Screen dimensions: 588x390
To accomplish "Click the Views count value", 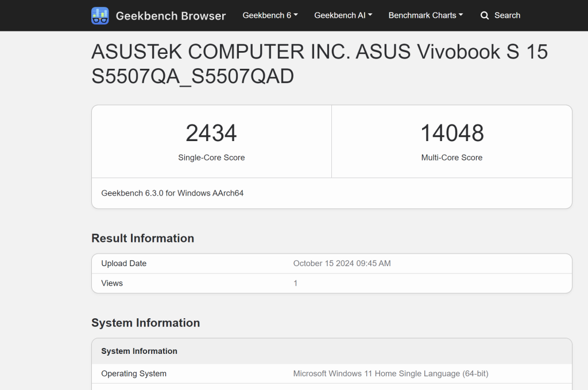I will pyautogui.click(x=295, y=283).
